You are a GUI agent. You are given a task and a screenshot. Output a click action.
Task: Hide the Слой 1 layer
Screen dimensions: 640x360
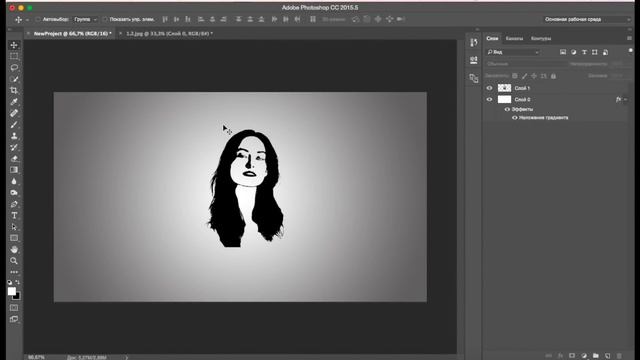(x=489, y=88)
